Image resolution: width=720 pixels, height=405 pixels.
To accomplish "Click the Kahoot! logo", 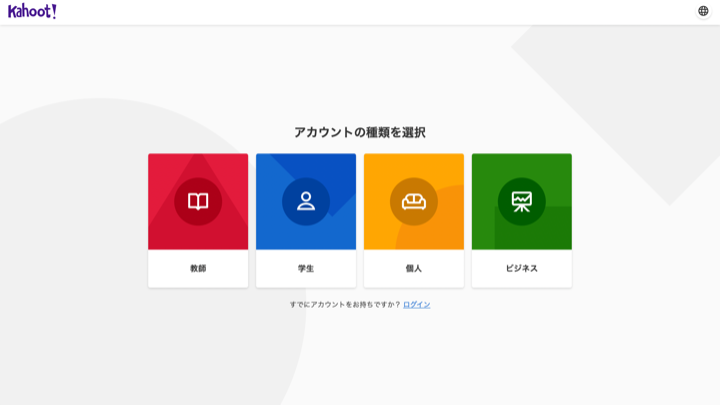I will tap(32, 11).
